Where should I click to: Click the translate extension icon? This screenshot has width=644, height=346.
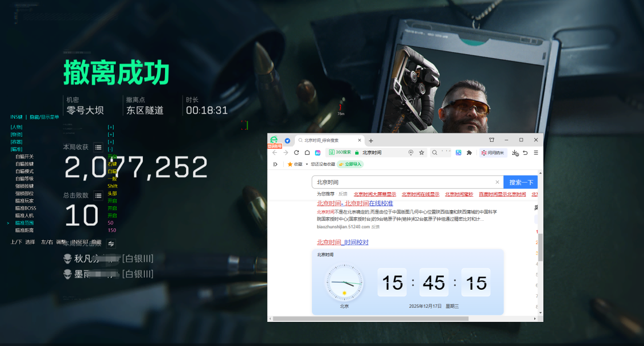(x=458, y=151)
